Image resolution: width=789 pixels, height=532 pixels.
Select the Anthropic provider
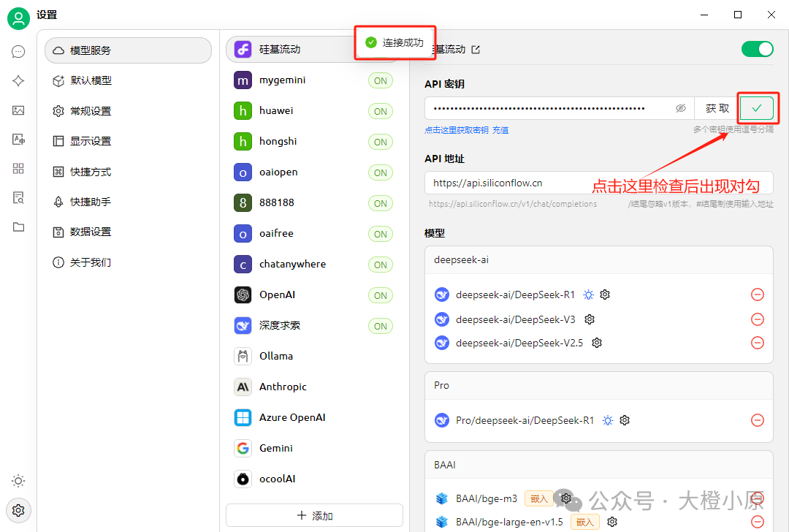point(314,387)
